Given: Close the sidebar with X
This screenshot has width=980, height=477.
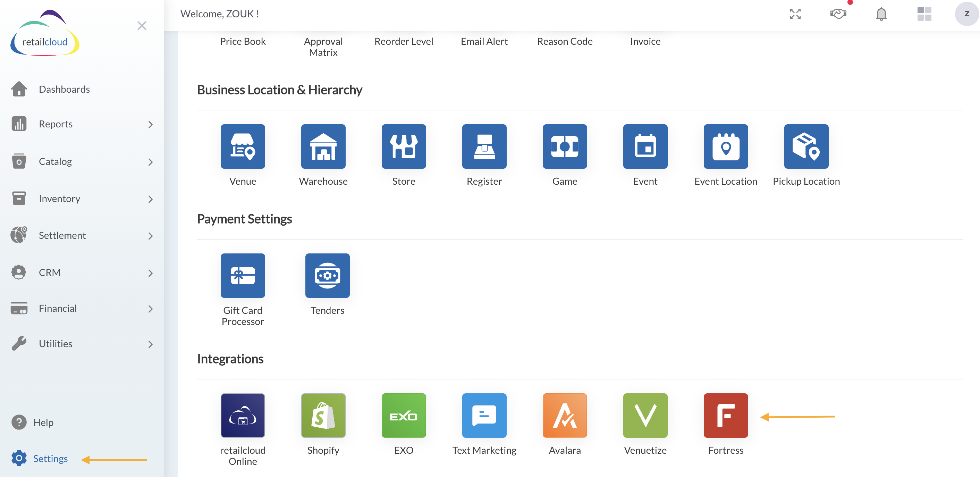Looking at the screenshot, I should (142, 26).
